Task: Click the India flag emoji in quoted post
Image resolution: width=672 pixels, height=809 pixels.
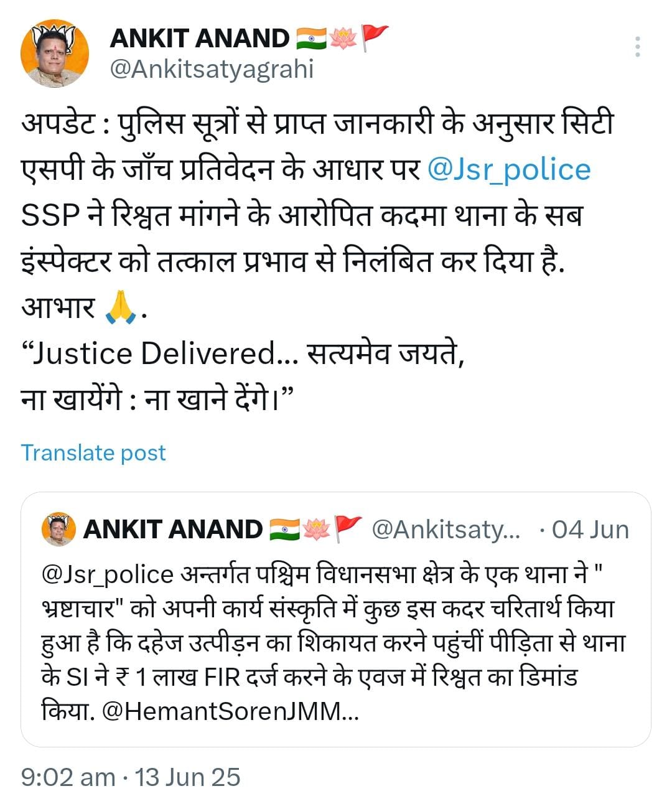Action: (285, 530)
